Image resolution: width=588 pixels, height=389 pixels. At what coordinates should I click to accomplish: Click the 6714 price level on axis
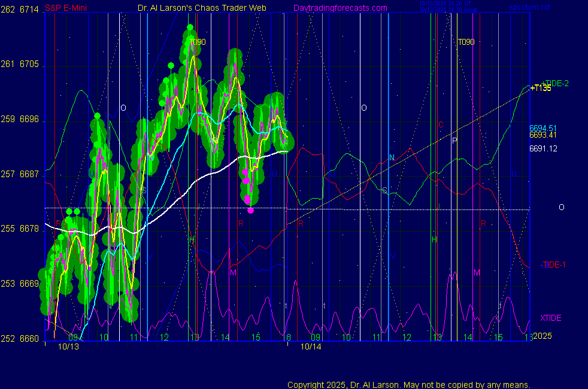point(30,8)
